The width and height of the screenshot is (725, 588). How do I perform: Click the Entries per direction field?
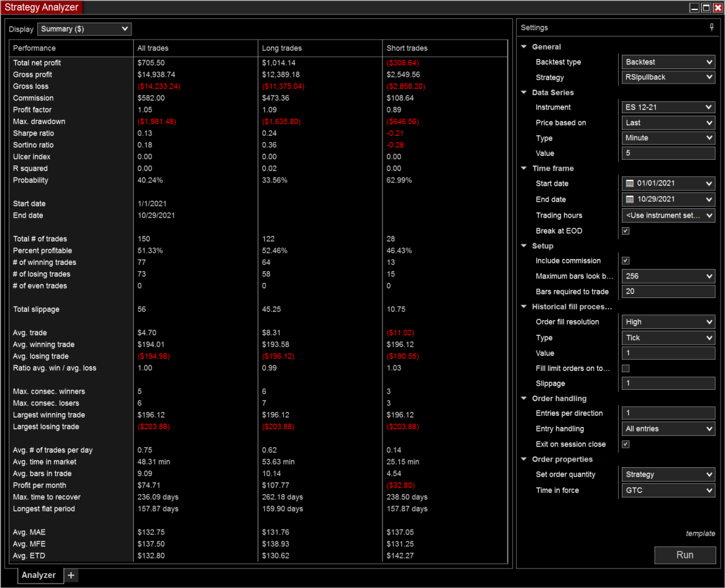coord(668,413)
